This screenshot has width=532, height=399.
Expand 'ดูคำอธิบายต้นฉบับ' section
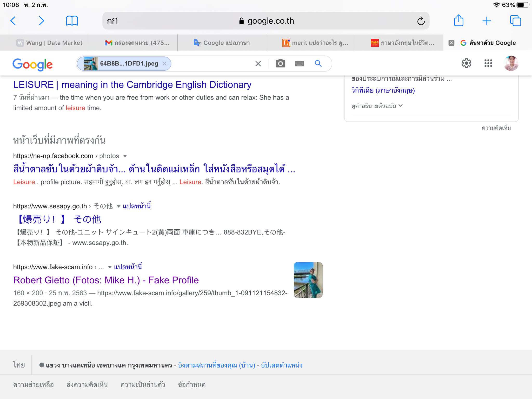click(x=377, y=106)
